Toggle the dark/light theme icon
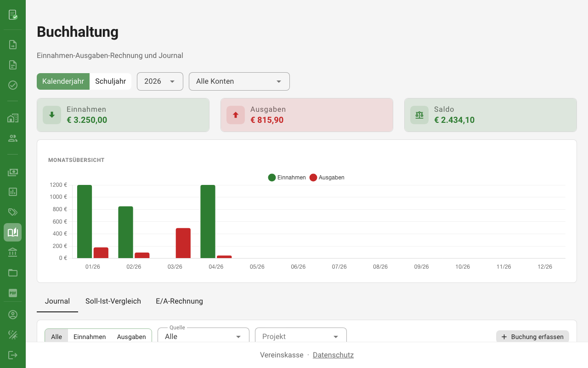Viewport: 588px width, 368px height. click(13, 335)
